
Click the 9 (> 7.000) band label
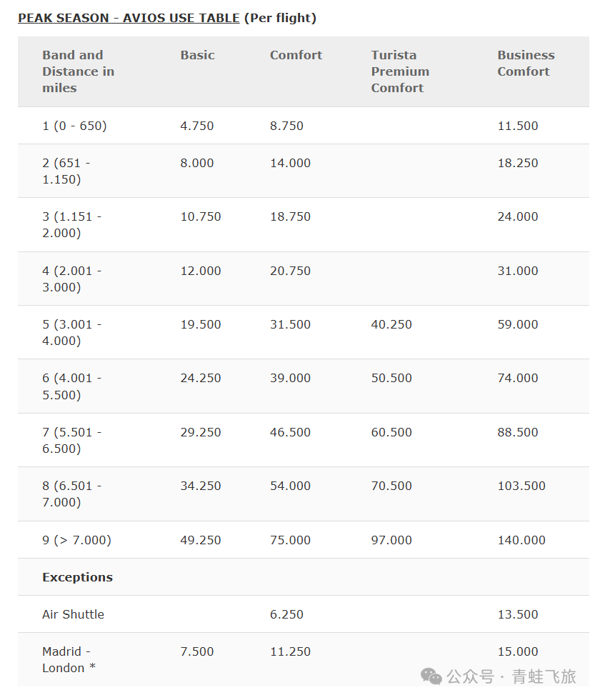pyautogui.click(x=76, y=540)
